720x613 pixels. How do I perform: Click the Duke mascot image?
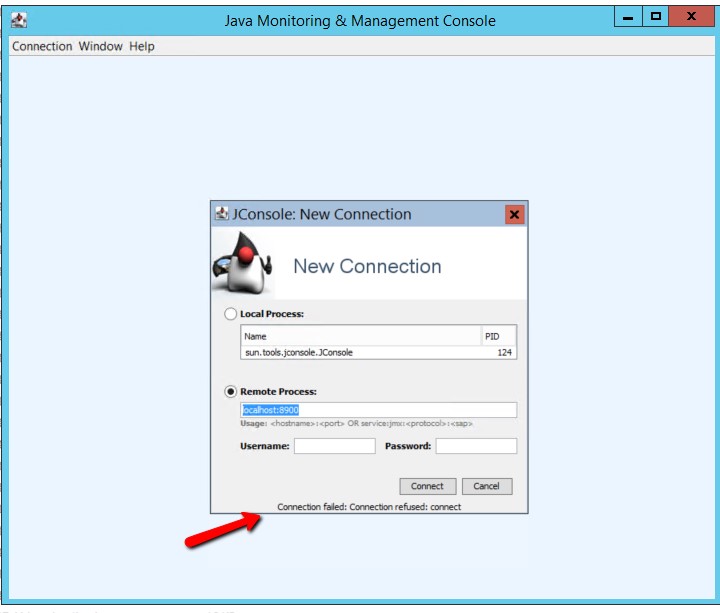pyautogui.click(x=242, y=263)
